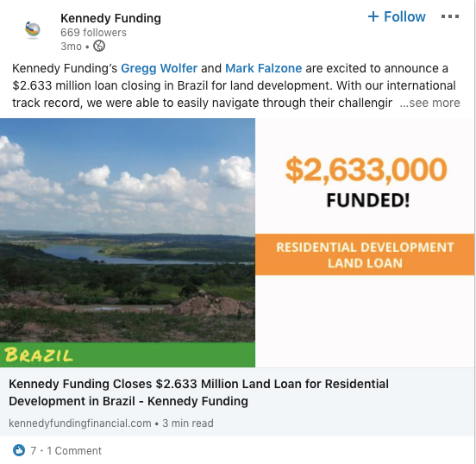
Task: Click the 669 followers text
Action: pos(93,33)
